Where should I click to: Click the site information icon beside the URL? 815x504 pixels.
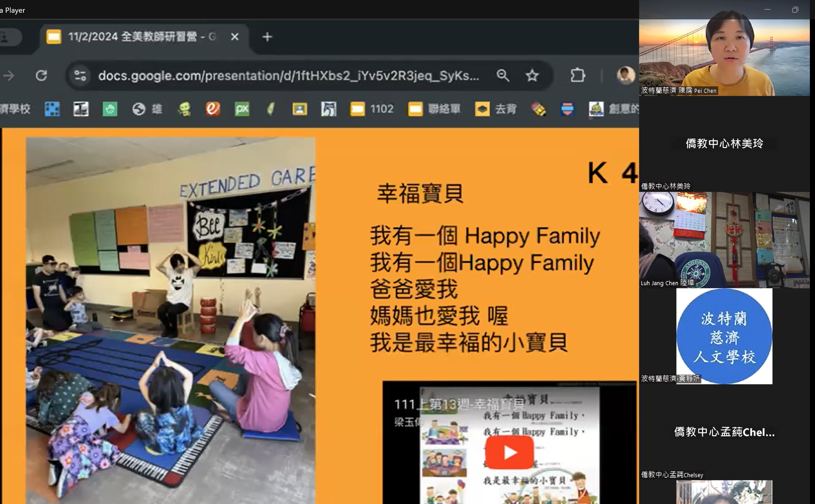pos(80,76)
